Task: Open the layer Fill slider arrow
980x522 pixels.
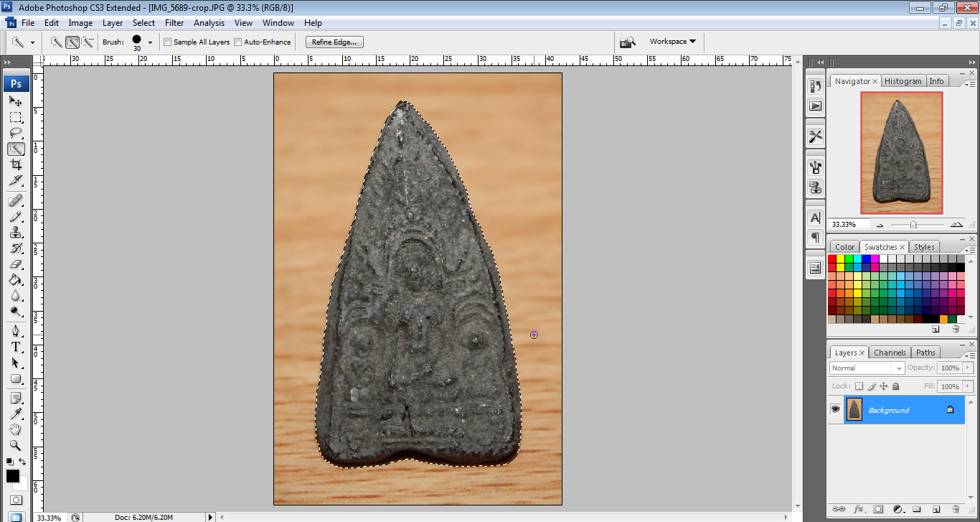Action: 967,386
